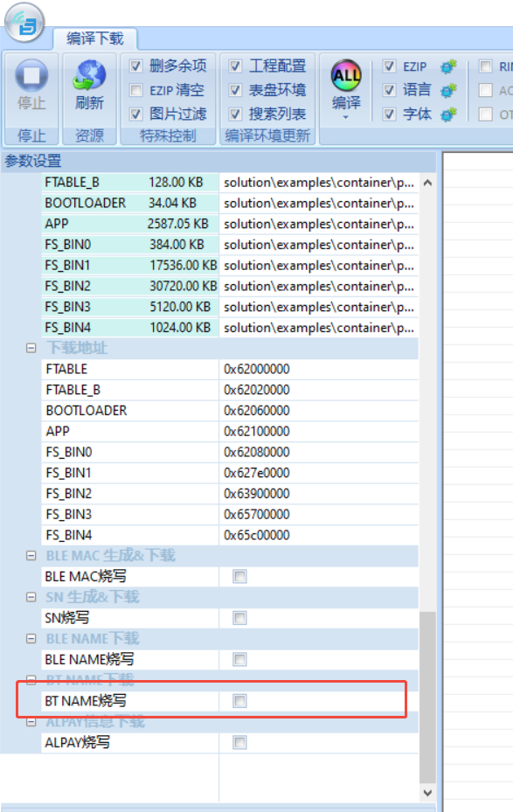Collapse the 下载地址 section
This screenshot has width=513, height=812.
click(31, 348)
